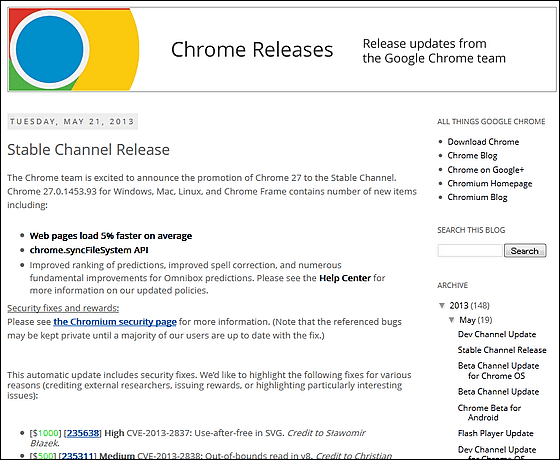Open Chrome Beta for Android archive entry
Viewport: 560px width, 460px height.
pos(489,412)
